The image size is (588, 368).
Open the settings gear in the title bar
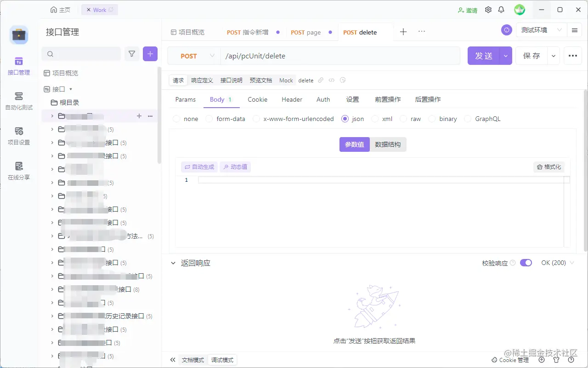point(488,10)
